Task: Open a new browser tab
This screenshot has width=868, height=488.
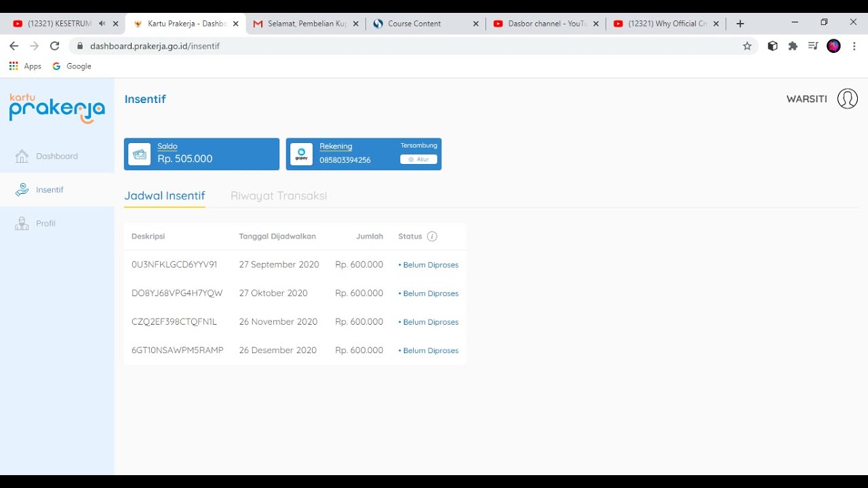Action: coord(740,24)
